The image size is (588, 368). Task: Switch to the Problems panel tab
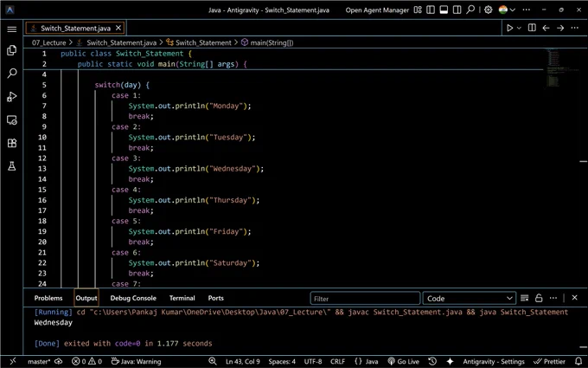pyautogui.click(x=48, y=298)
